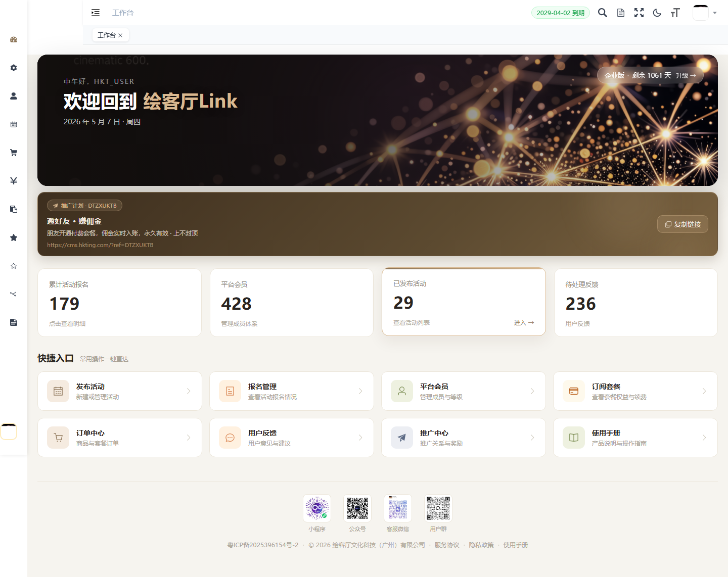Open the yen finance icon in the sidebar
Screen dimensions: 728x577
pyautogui.click(x=14, y=181)
